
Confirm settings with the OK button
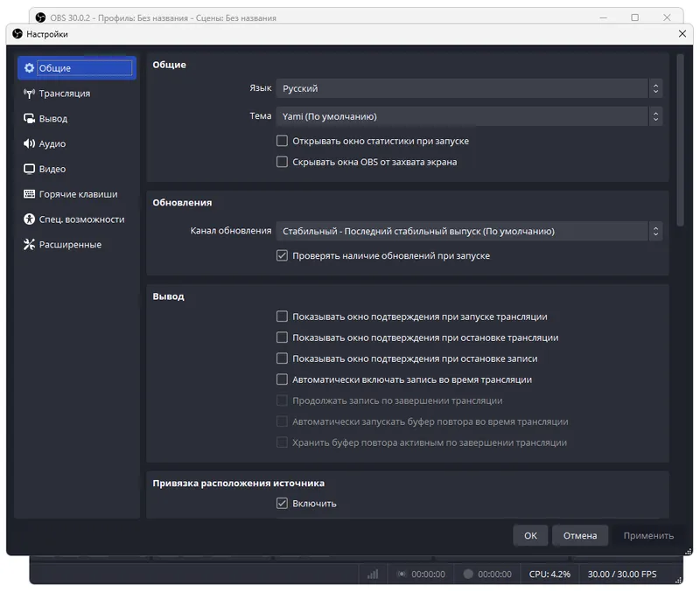[530, 535]
